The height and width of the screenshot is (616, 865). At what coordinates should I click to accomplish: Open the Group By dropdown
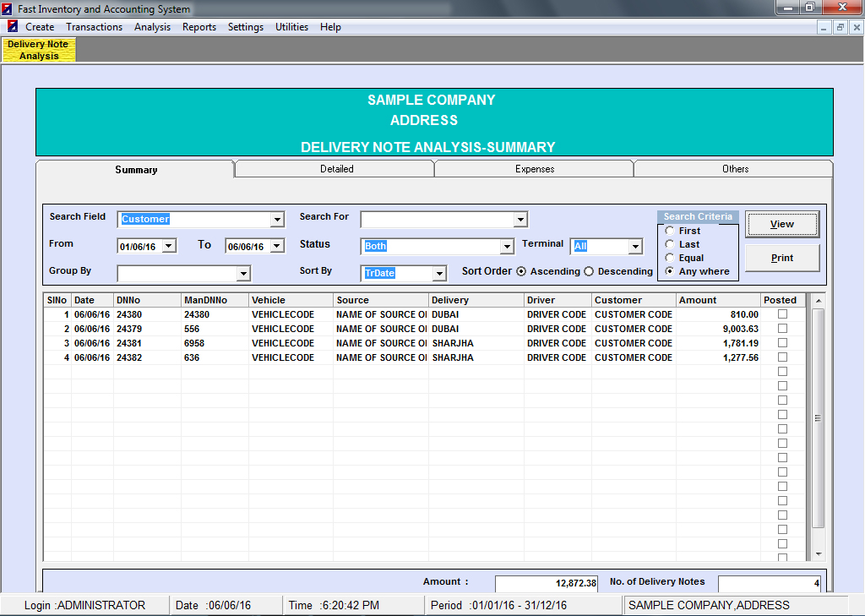(x=243, y=274)
